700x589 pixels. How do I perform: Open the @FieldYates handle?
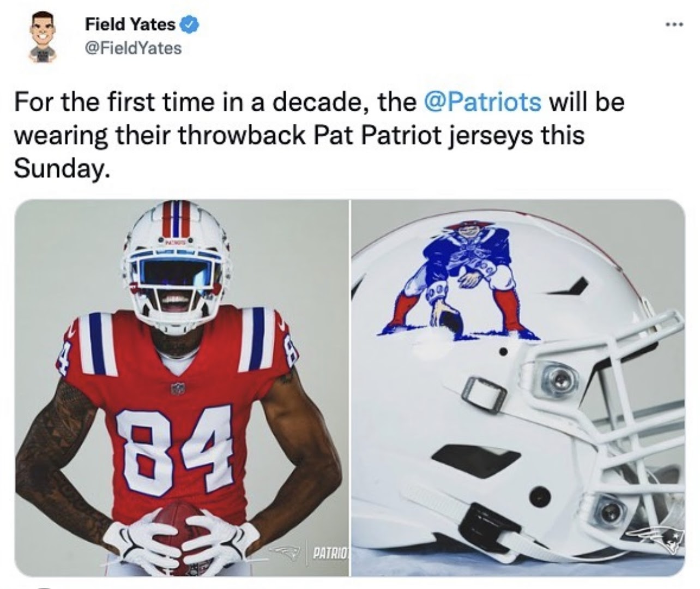click(133, 48)
